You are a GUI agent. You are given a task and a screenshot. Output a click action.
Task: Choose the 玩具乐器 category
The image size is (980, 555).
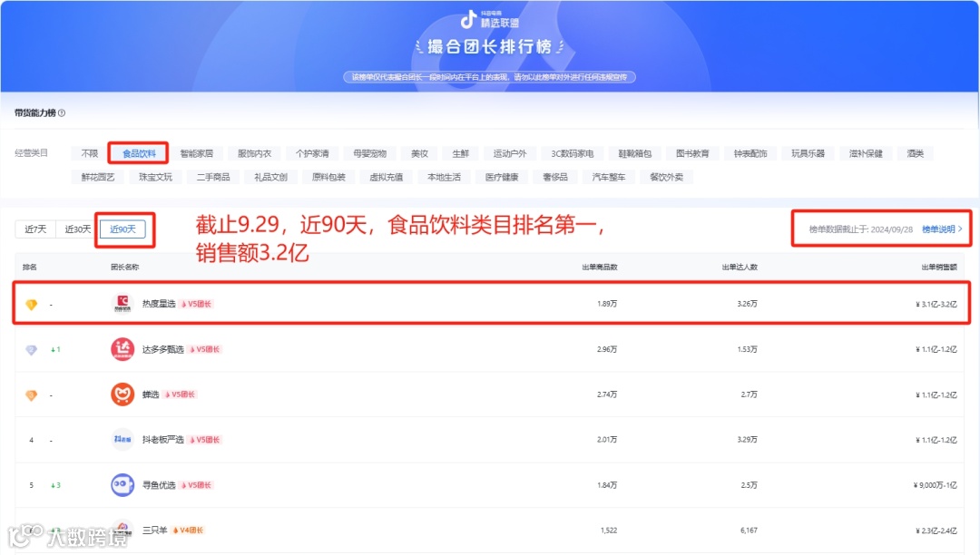click(808, 153)
